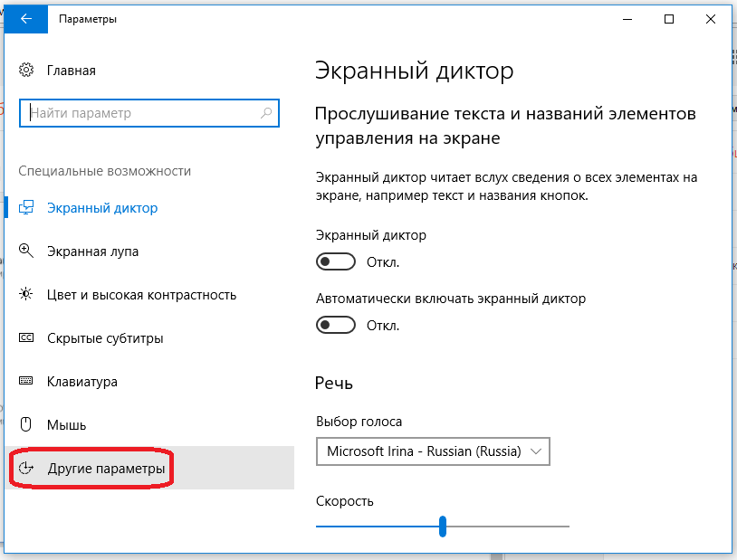Maximize the Параметры window

pos(669,19)
